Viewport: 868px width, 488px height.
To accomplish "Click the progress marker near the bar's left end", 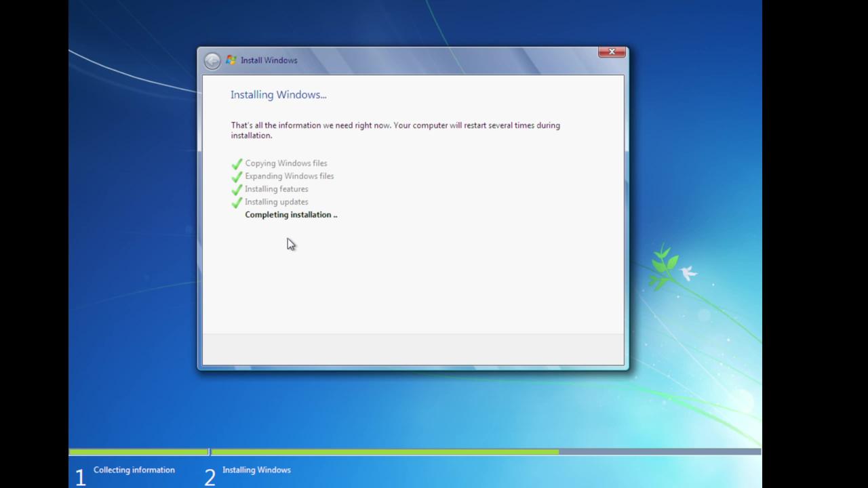I will (210, 451).
